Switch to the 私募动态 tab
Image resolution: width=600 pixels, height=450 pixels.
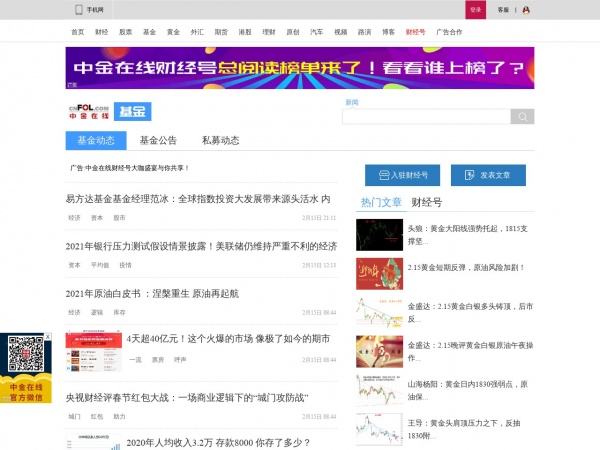click(x=220, y=140)
